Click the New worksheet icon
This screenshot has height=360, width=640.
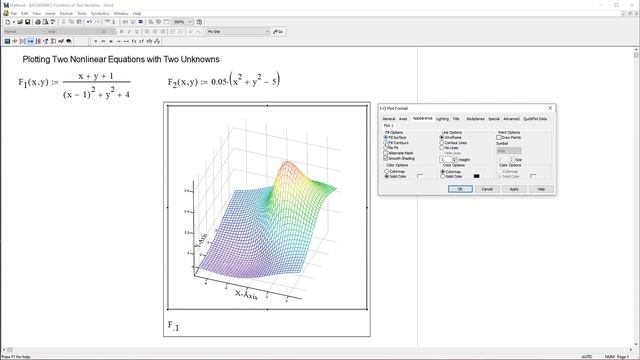coord(8,22)
